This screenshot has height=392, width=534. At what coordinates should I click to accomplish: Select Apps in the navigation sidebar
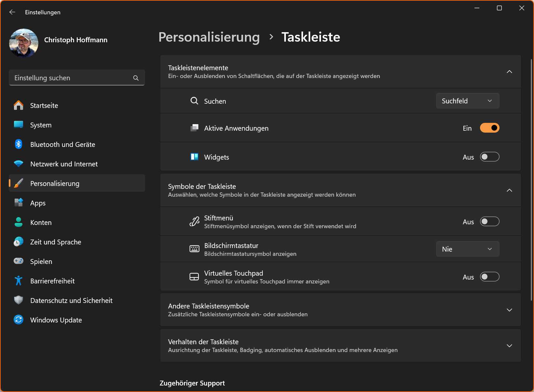tap(38, 203)
